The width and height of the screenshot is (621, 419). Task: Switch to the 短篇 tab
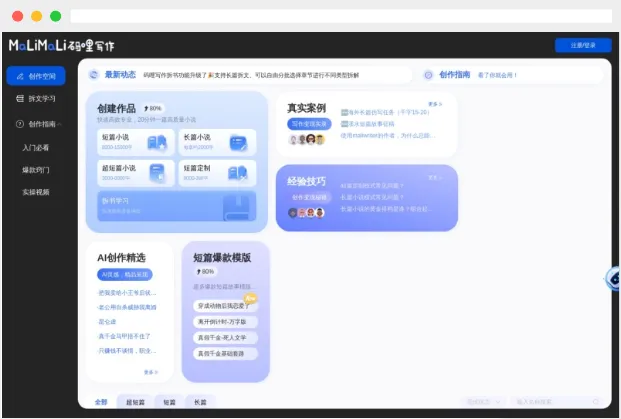point(169,402)
